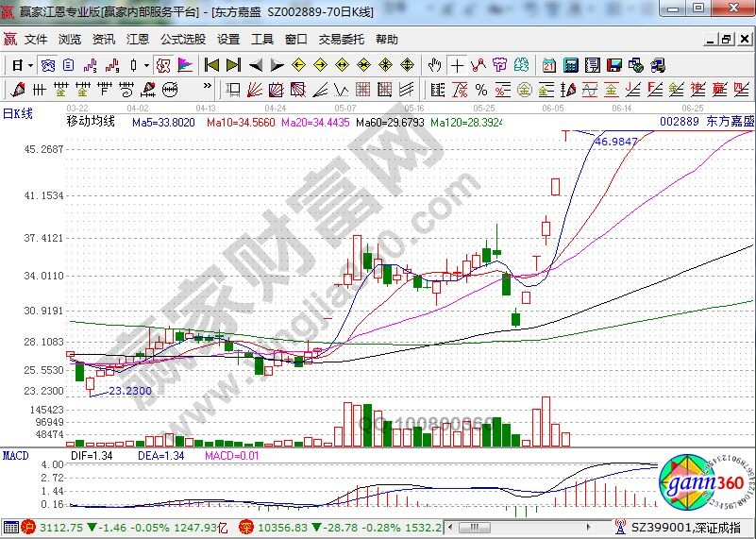Open the period selector dropdown arrow
Viewport: 756px width, 539px height.
(30, 65)
